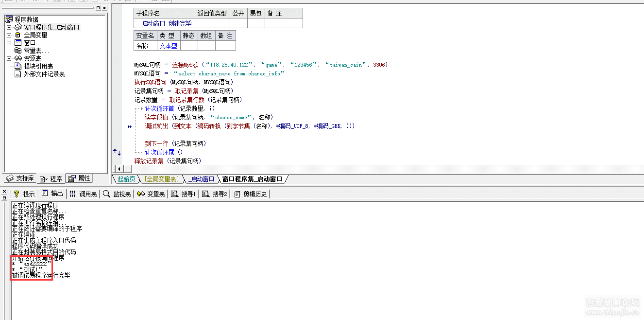Click the 返回值类型 header cell

pos(212,13)
